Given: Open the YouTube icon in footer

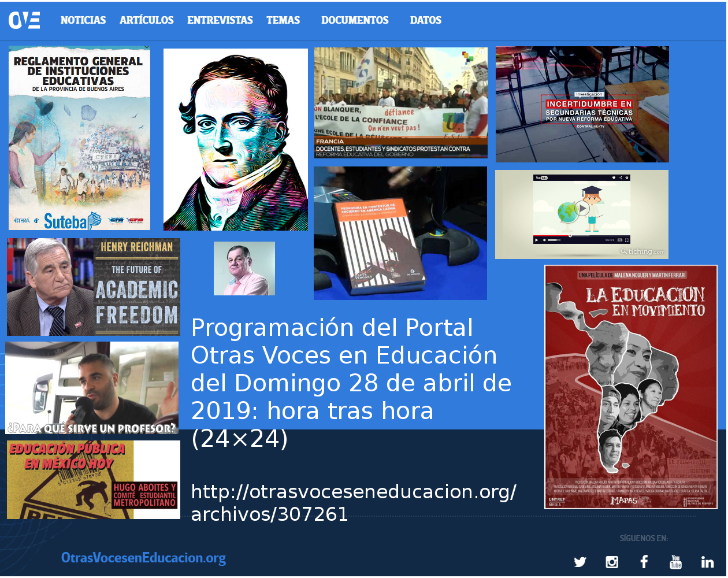Looking at the screenshot, I should coord(675,562).
